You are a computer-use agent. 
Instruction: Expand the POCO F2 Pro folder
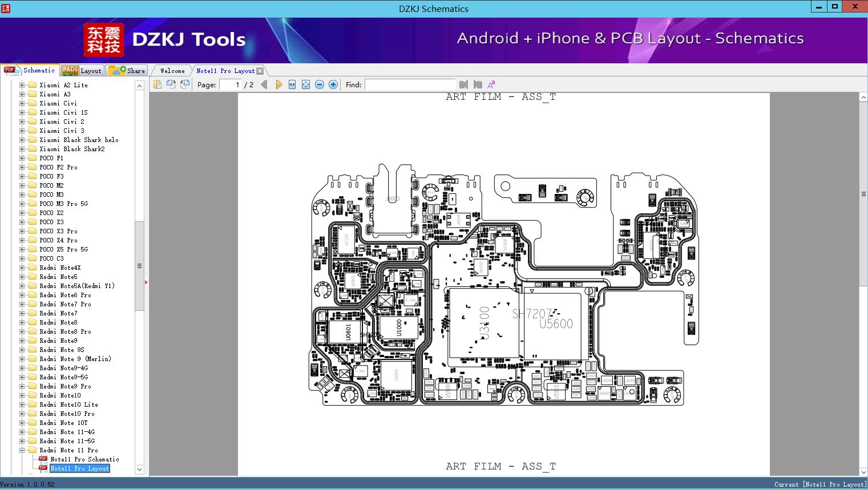pos(22,167)
